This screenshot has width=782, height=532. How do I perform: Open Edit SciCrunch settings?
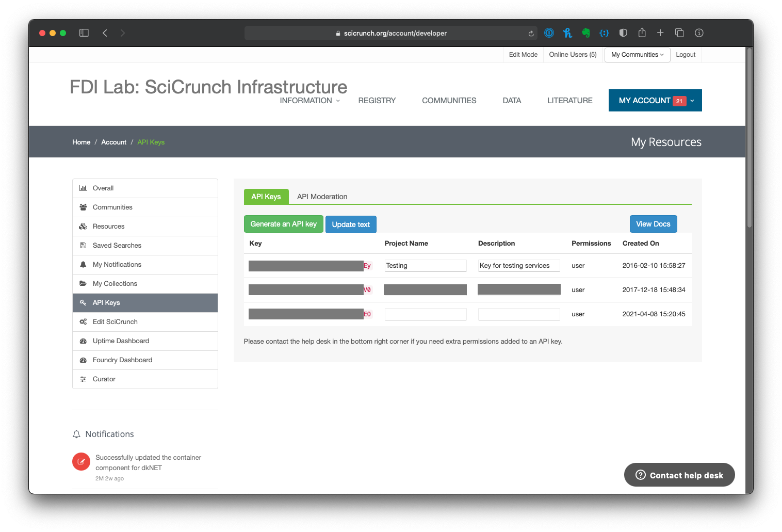click(115, 321)
